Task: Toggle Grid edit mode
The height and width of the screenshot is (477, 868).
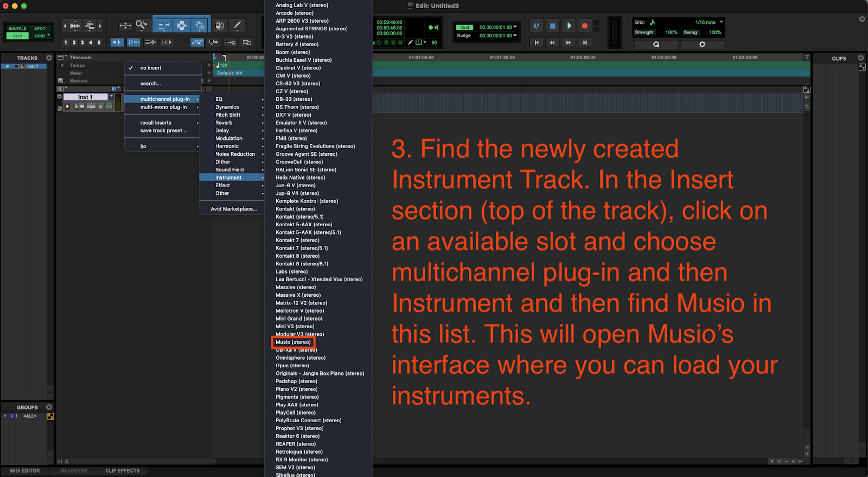Action: (x=40, y=36)
